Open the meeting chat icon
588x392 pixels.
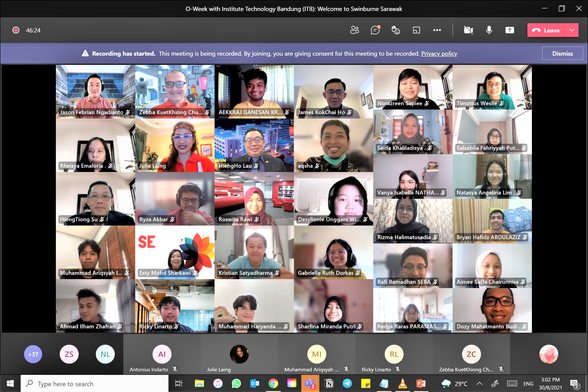tap(375, 30)
